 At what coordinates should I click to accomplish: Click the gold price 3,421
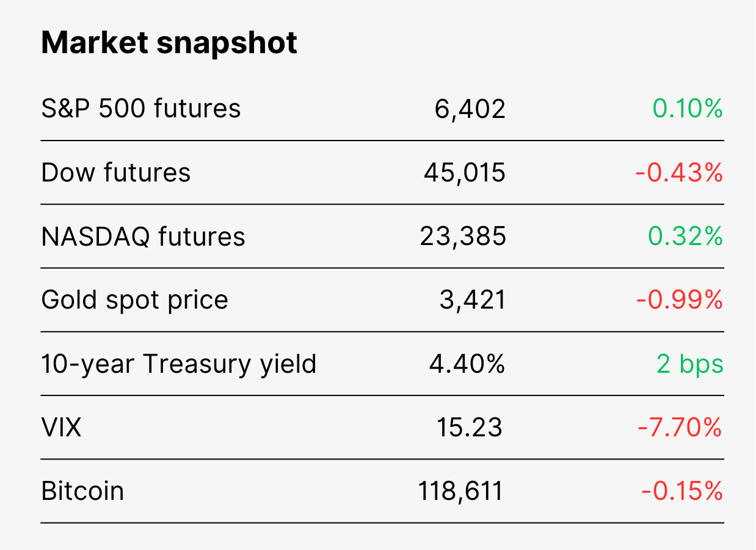473,300
